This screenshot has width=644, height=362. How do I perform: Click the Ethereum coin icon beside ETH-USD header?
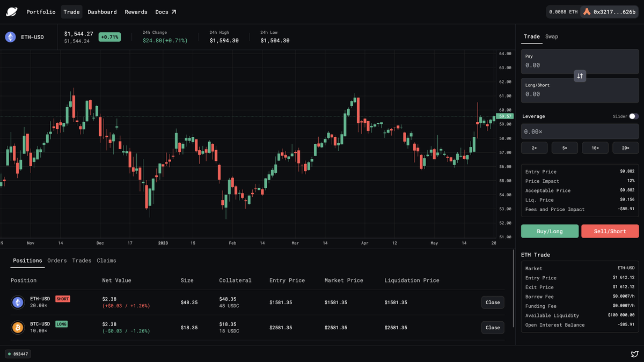(x=10, y=36)
